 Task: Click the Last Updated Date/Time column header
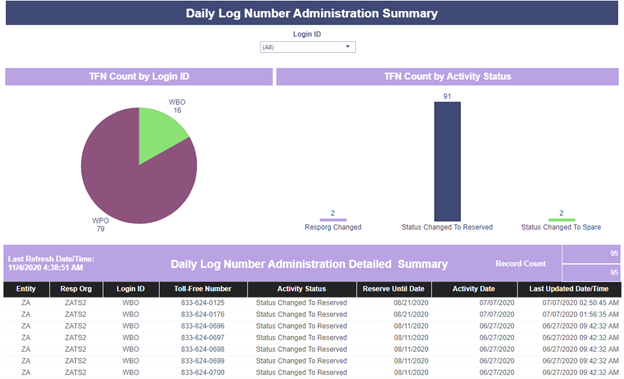pyautogui.click(x=569, y=289)
